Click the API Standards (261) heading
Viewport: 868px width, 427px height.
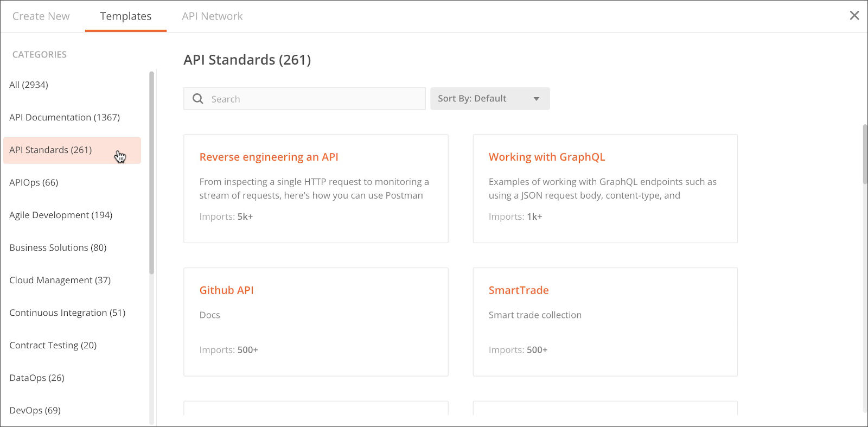pyautogui.click(x=247, y=60)
